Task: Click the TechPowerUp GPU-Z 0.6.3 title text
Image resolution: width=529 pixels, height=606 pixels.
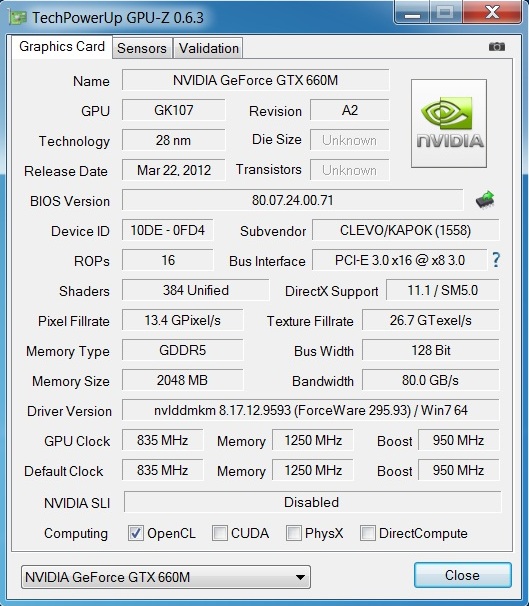Action: click(x=118, y=18)
